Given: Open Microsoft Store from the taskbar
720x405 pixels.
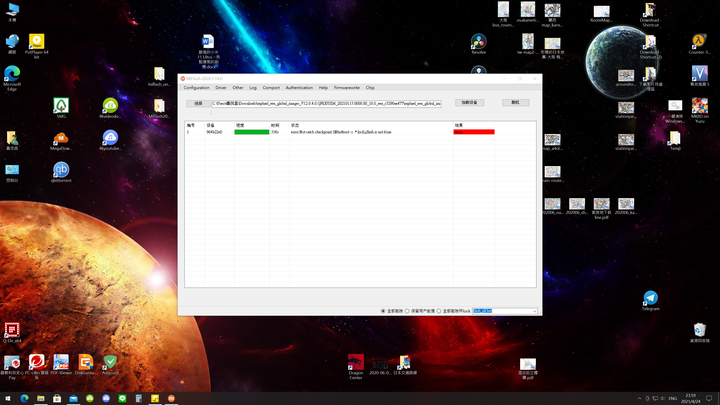Looking at the screenshot, I should point(57,398).
